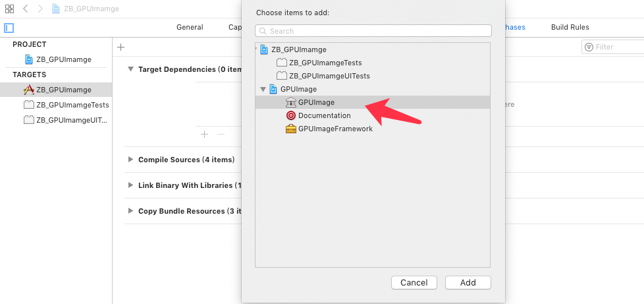The width and height of the screenshot is (644, 304).
Task: Click the GPUImage library building icon
Action: point(291,102)
